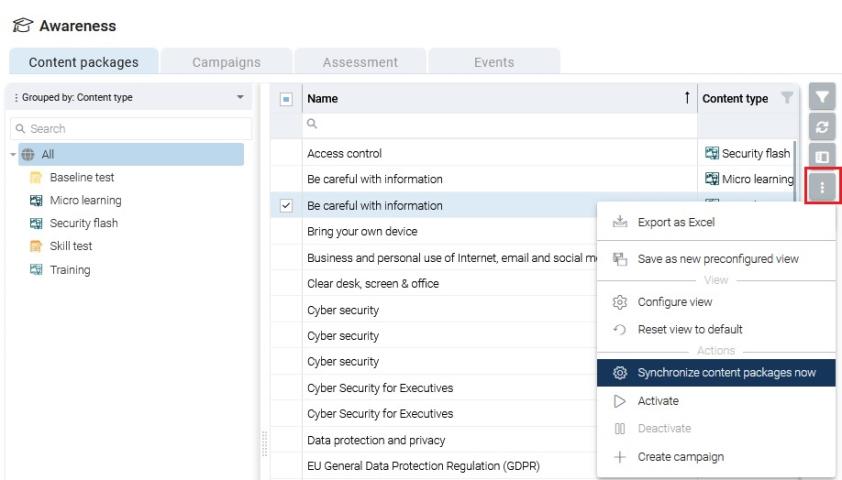Click the Skill test tree icon
Viewport: 842px width, 480px height.
tap(36, 247)
